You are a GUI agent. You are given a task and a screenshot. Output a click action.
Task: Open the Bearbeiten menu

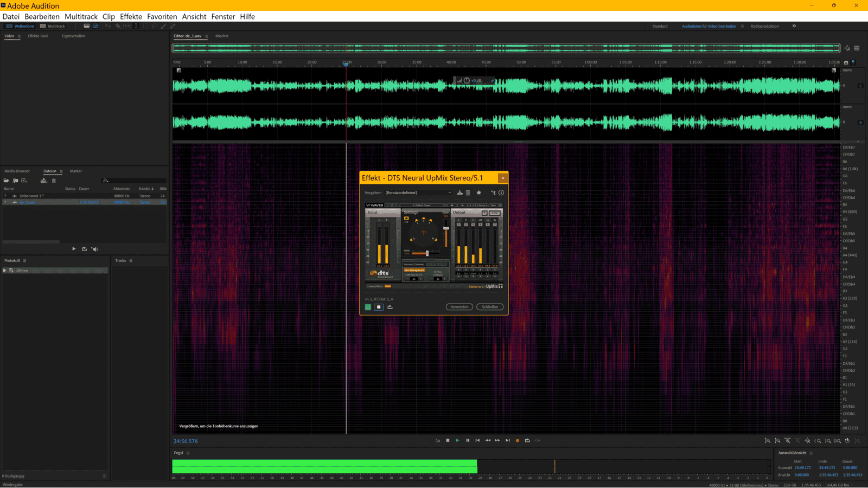tap(42, 17)
